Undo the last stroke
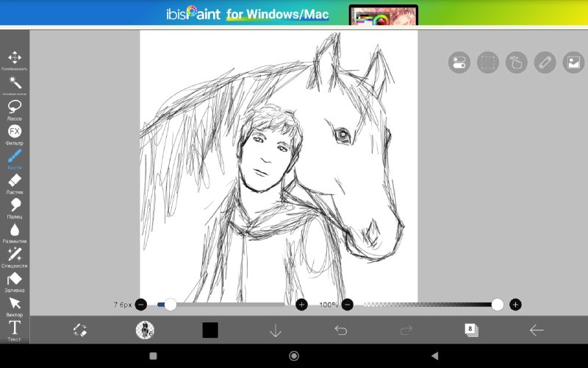This screenshot has height=368, width=588. 341,330
